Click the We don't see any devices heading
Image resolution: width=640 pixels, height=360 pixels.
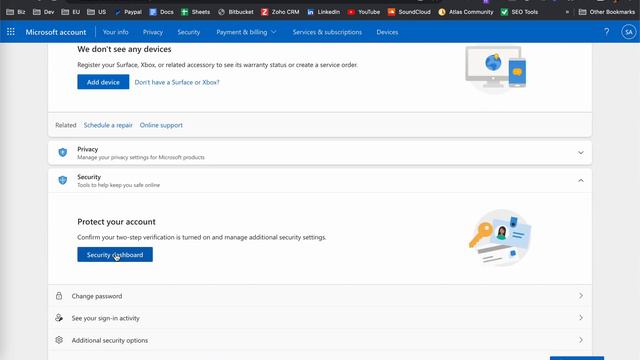coord(124,49)
